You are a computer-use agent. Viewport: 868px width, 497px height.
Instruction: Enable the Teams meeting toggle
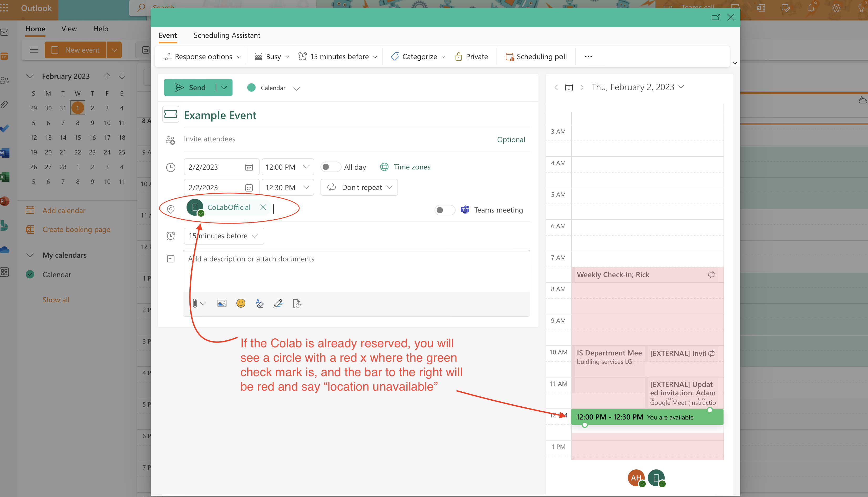tap(445, 210)
